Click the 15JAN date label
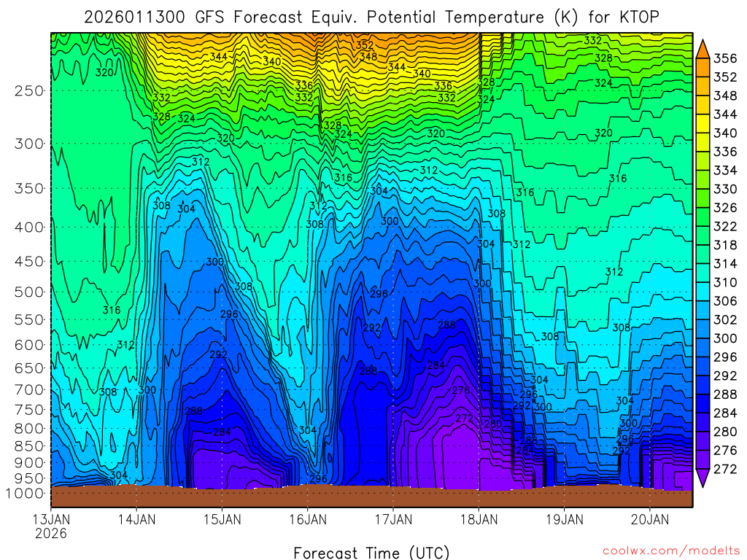 pos(222,519)
